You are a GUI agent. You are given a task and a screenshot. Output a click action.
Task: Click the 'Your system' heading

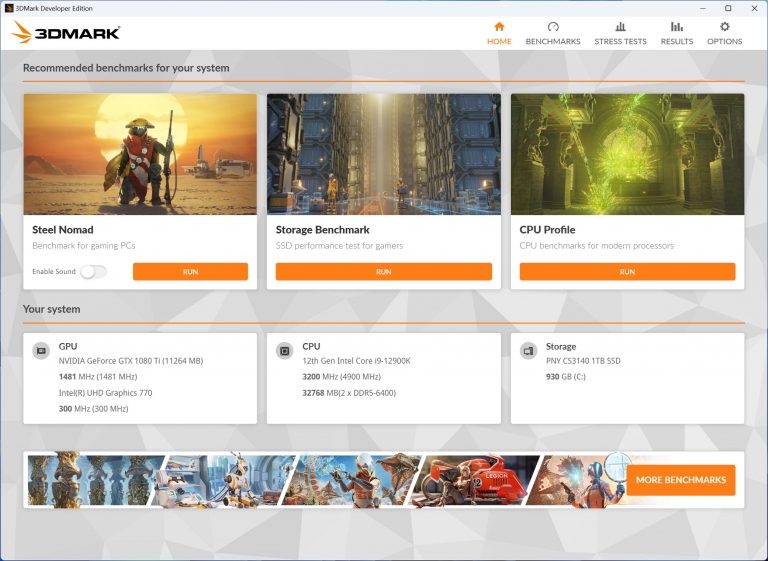coord(51,309)
